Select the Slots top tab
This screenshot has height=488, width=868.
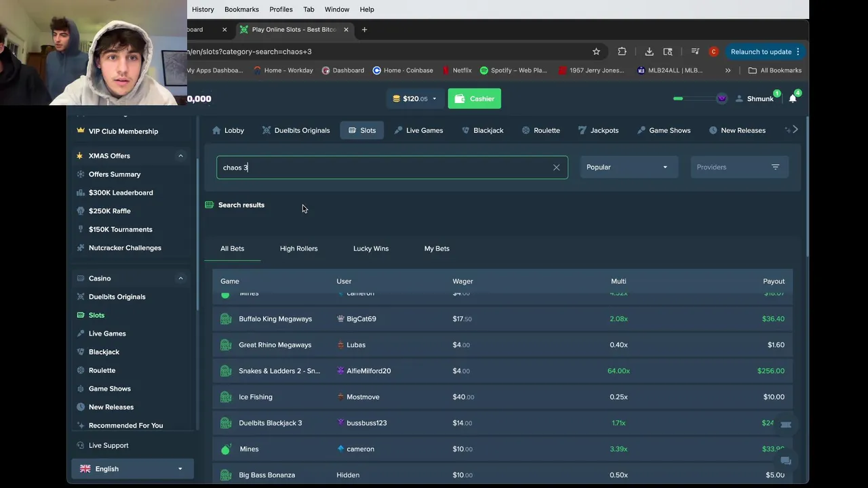click(361, 130)
